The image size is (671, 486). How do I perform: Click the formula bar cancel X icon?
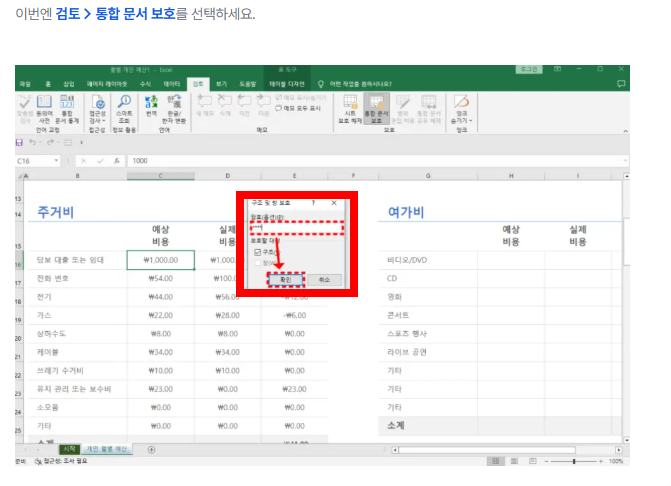pyautogui.click(x=83, y=161)
